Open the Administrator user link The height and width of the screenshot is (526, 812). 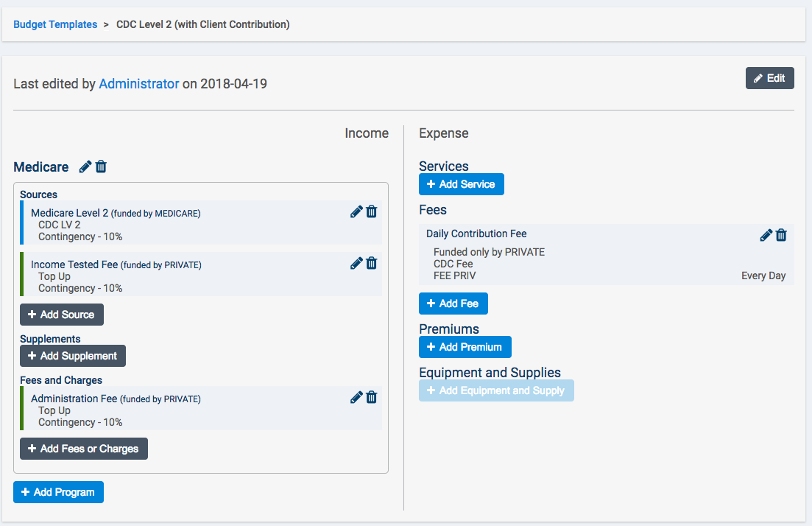(138, 84)
